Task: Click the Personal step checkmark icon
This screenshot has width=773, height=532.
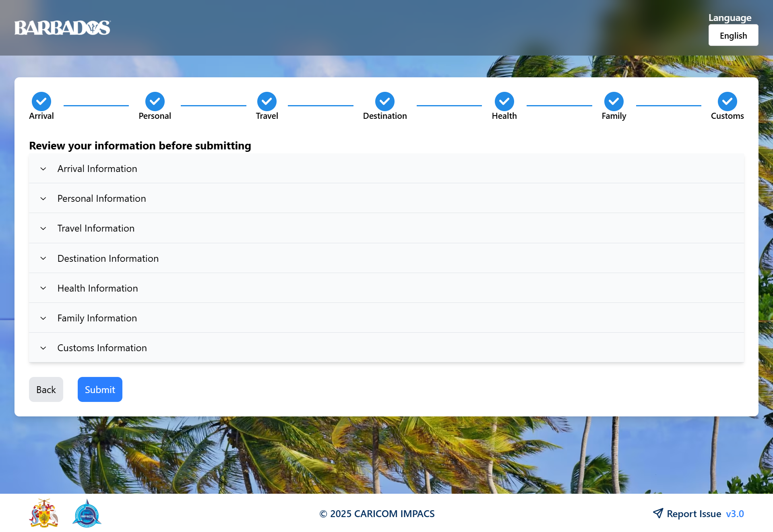Action: (x=155, y=101)
